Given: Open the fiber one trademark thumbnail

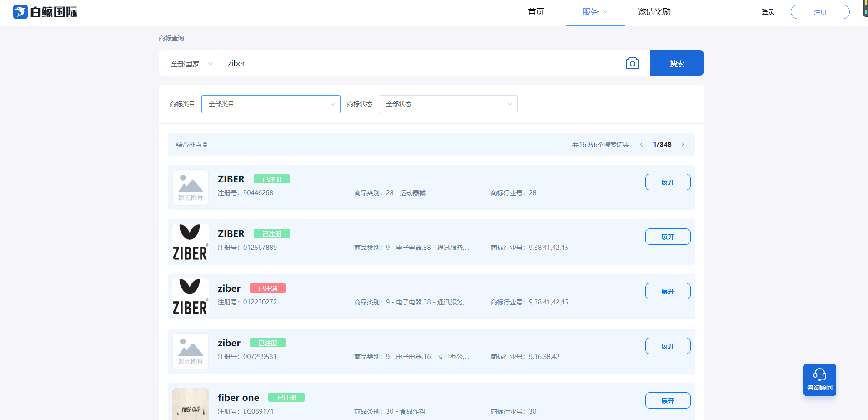Looking at the screenshot, I should coord(191,404).
